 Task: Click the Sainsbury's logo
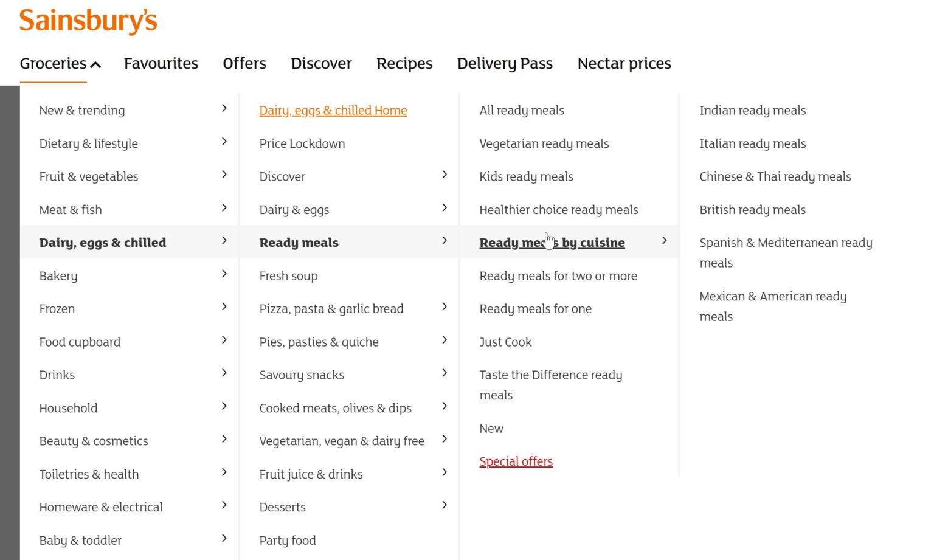pos(88,20)
